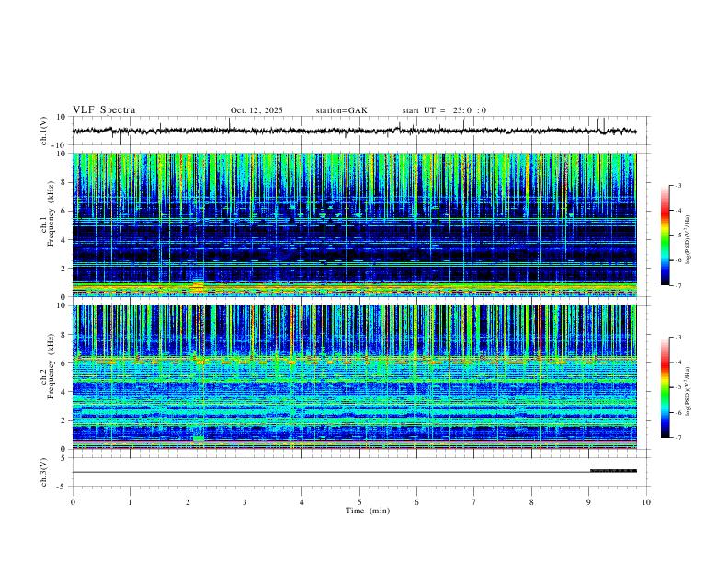Screen dimensions: 728x563
Task: Click the "Time (min)" axis title
Action: [368, 511]
